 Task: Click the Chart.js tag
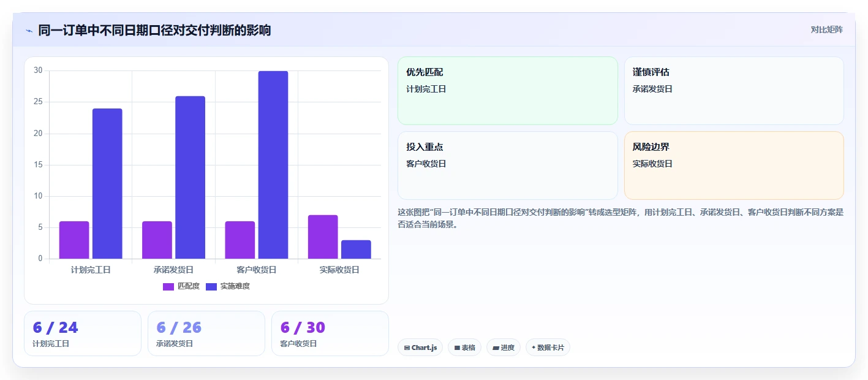[x=420, y=348]
